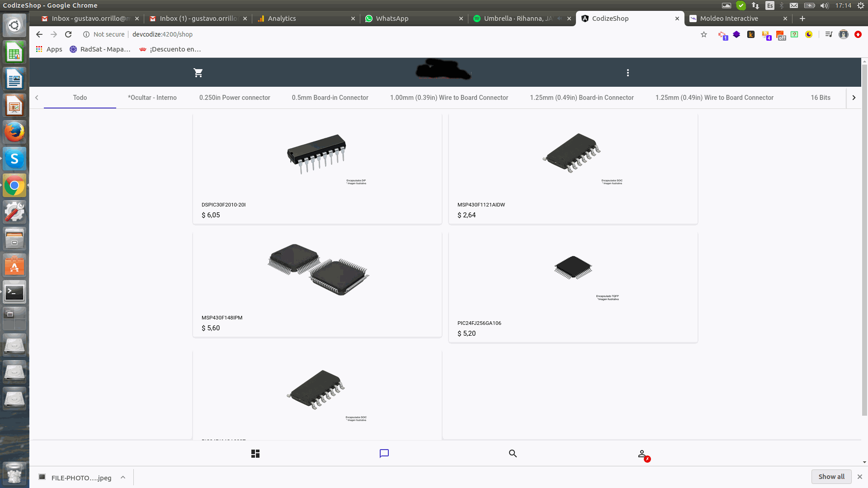Click Show all downloads button
The width and height of the screenshot is (868, 488).
tap(831, 477)
